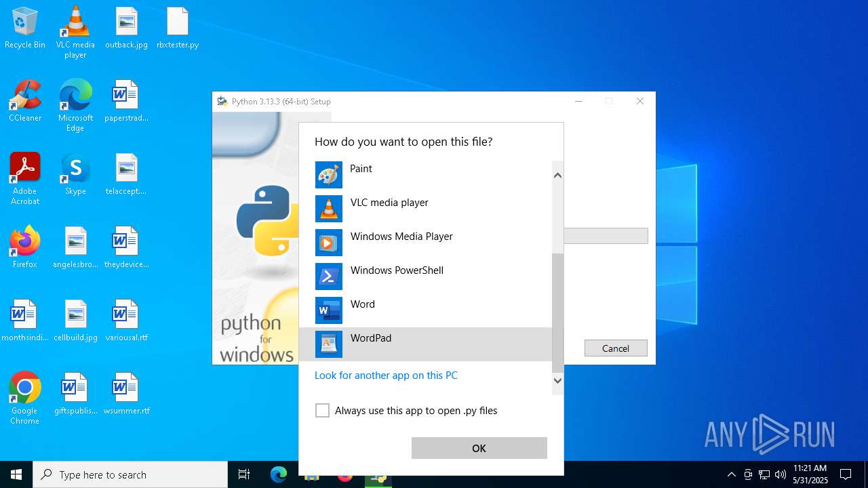Click the app list scrollbar thumb

[557, 313]
